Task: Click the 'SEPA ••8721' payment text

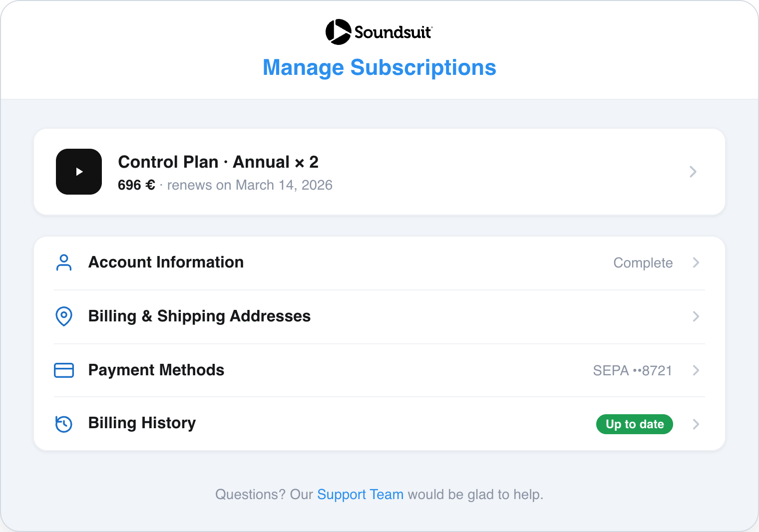Action: (633, 371)
